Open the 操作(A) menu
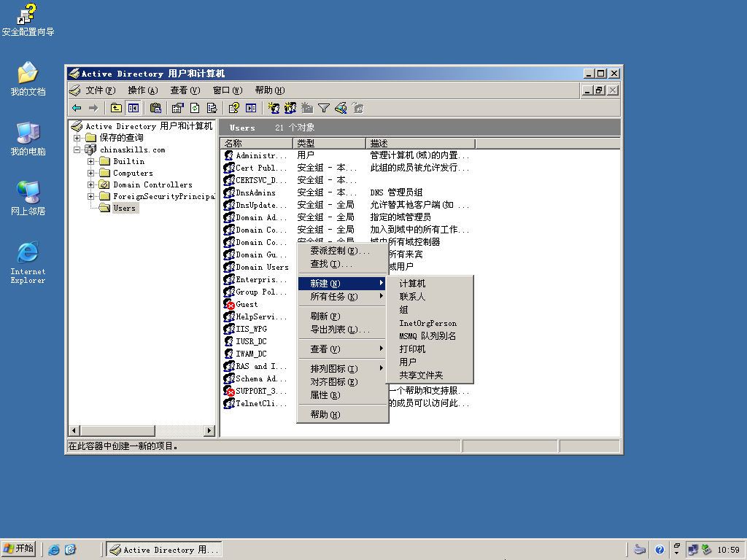The height and width of the screenshot is (560, 747). [x=142, y=90]
